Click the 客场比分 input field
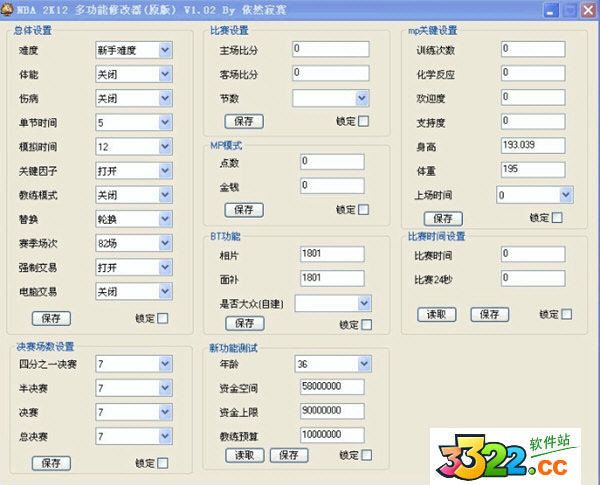This screenshot has width=600, height=485. pos(331,73)
